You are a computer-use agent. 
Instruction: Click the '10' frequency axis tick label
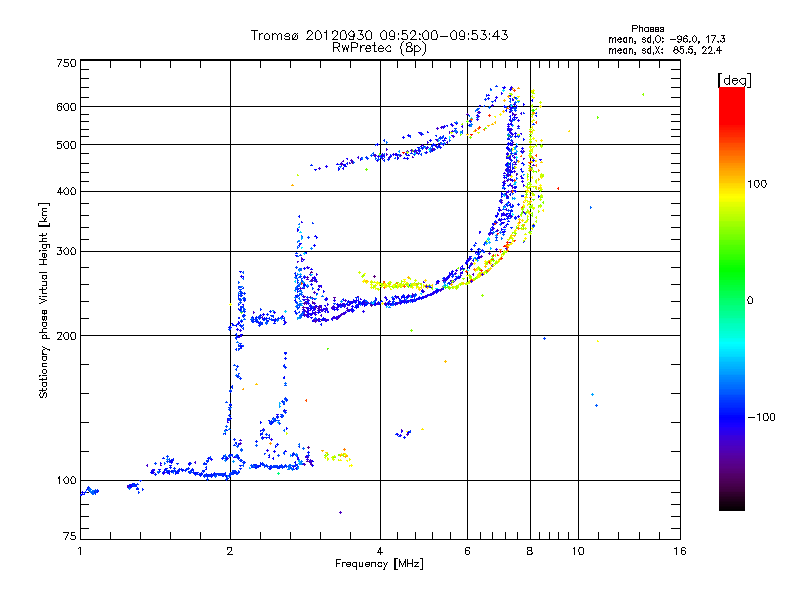click(578, 551)
